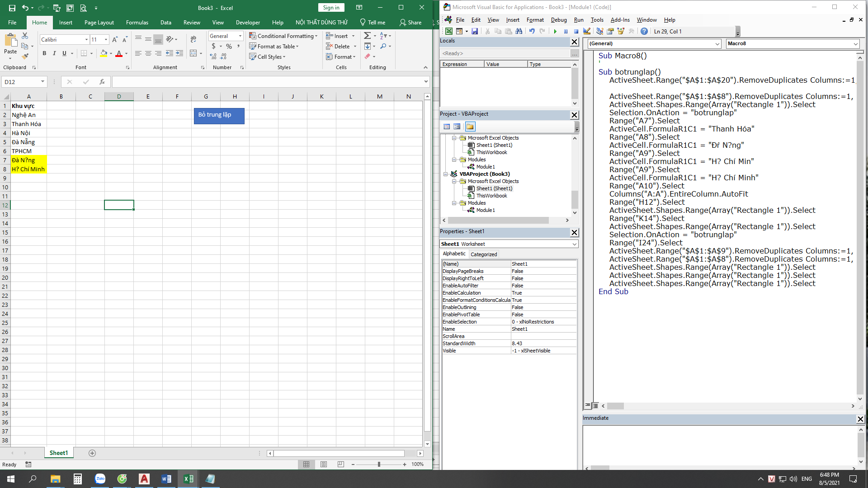Open Project Explorer from VBA toolbar

pos(599,31)
